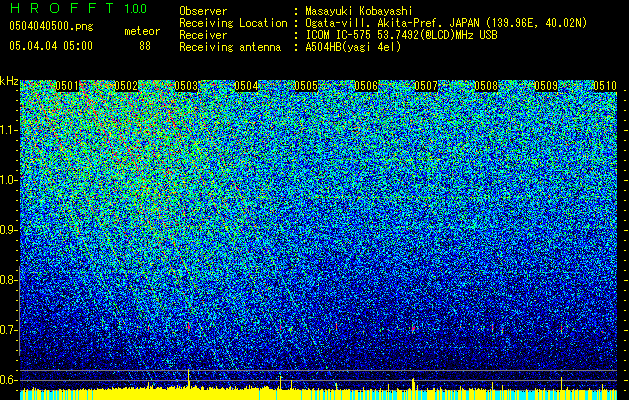Click the 0506 time marker

pyautogui.click(x=366, y=86)
